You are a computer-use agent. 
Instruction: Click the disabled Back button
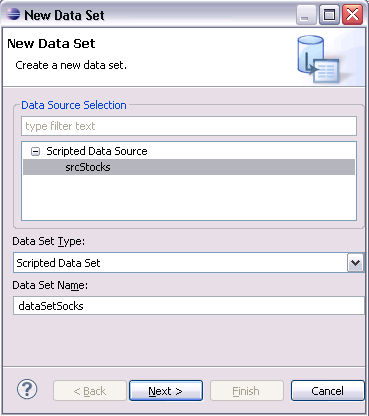pyautogui.click(x=90, y=391)
